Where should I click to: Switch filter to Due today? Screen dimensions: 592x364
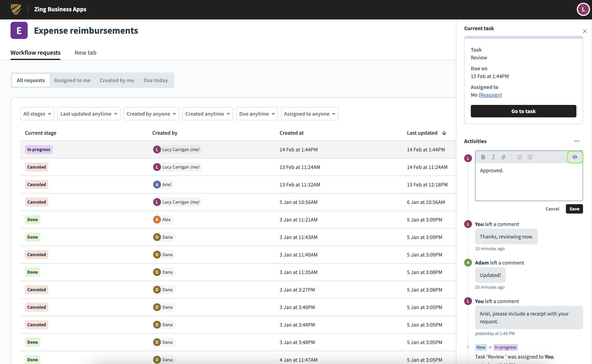tap(156, 80)
